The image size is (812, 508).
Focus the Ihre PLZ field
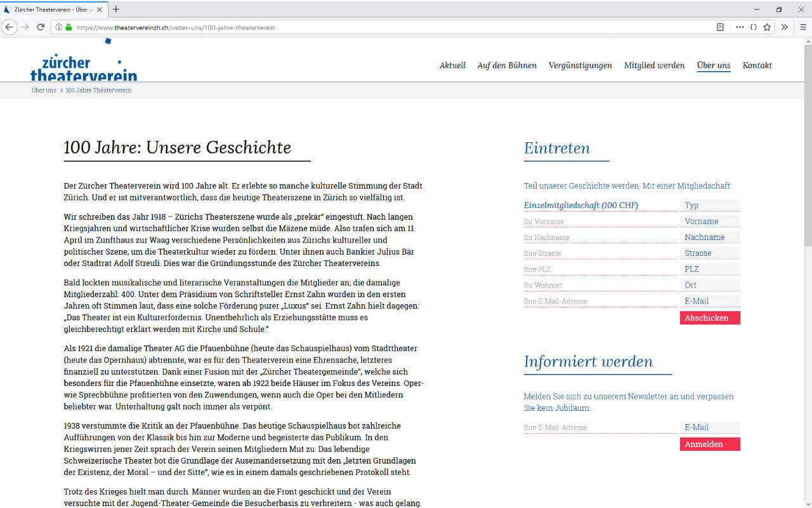[x=600, y=269]
